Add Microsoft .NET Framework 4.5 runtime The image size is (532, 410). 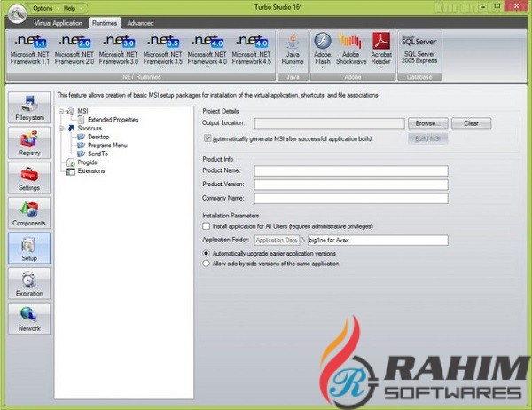252,49
